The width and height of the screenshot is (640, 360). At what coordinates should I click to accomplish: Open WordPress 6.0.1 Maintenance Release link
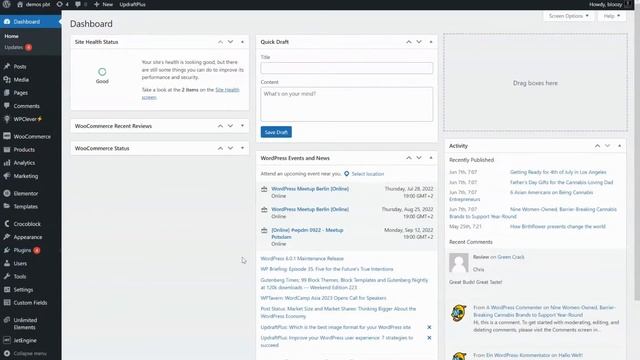point(302,258)
